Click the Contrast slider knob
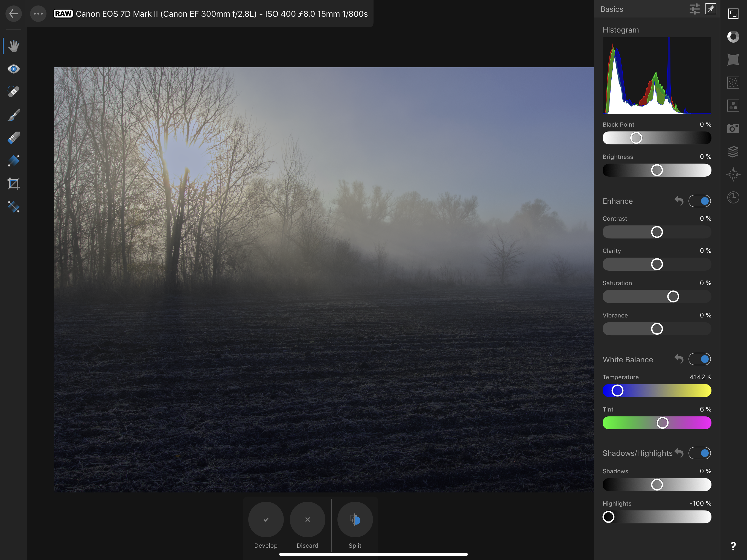747x560 pixels. 657,232
